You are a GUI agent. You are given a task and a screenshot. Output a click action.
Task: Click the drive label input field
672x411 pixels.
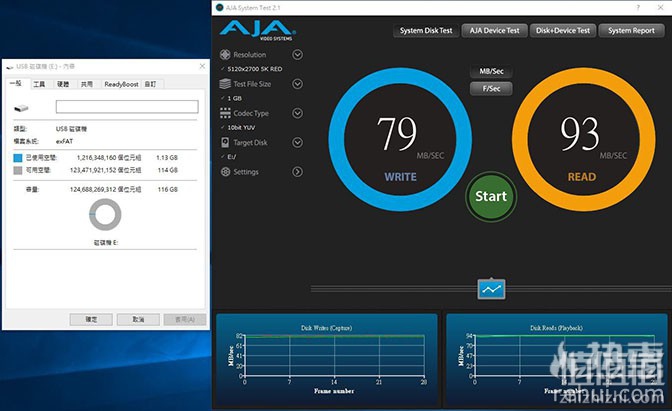[127, 107]
